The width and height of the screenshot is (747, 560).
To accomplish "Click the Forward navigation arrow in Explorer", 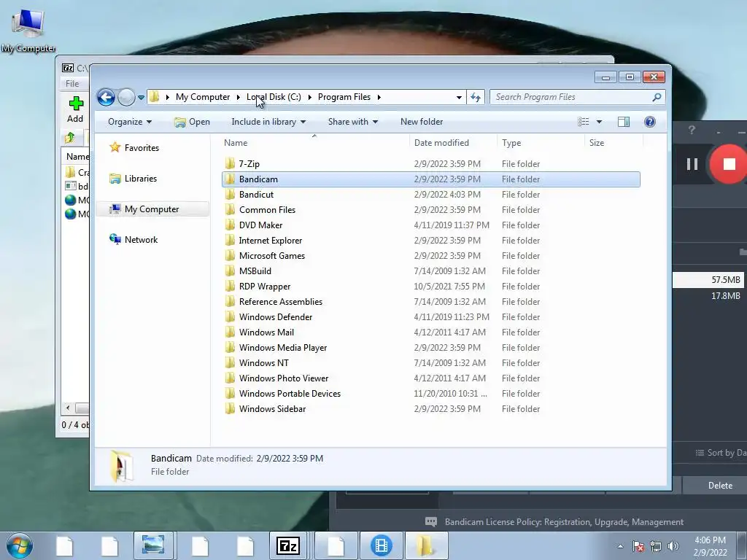I will [x=126, y=98].
